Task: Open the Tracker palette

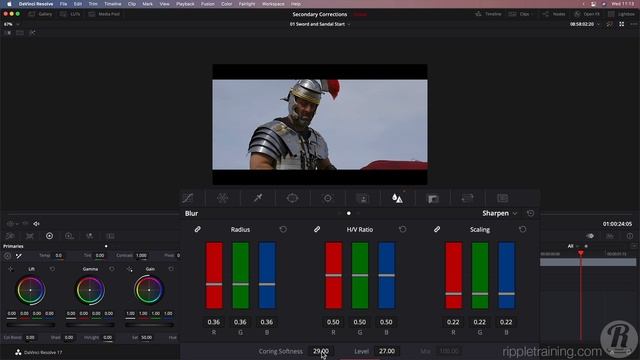Action: 327,198
